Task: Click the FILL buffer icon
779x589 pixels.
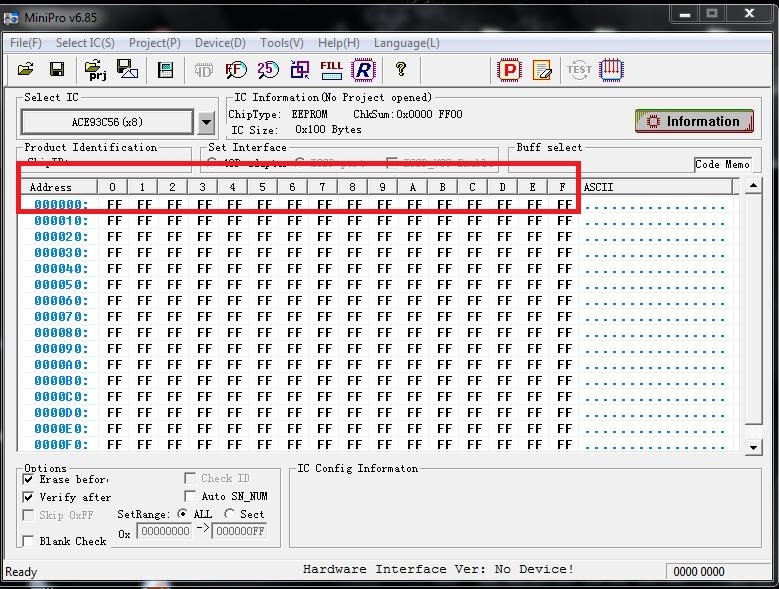Action: tap(331, 70)
